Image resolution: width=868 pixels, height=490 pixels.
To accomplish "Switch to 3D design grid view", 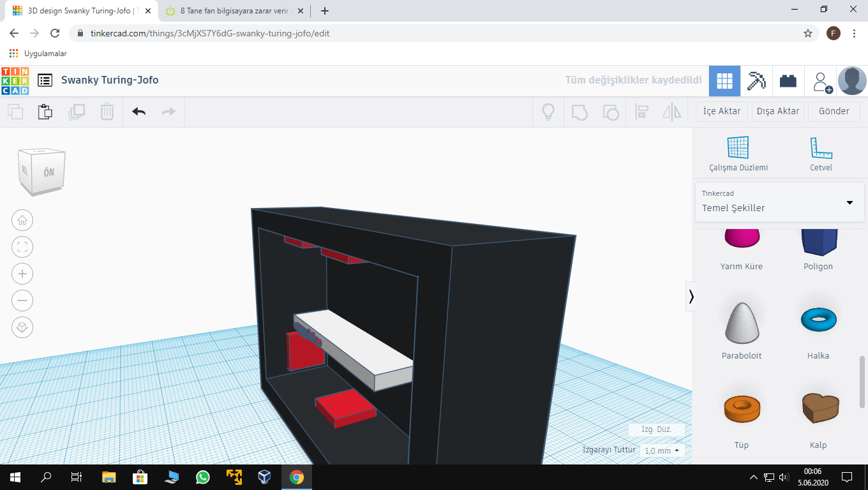I will pos(724,81).
